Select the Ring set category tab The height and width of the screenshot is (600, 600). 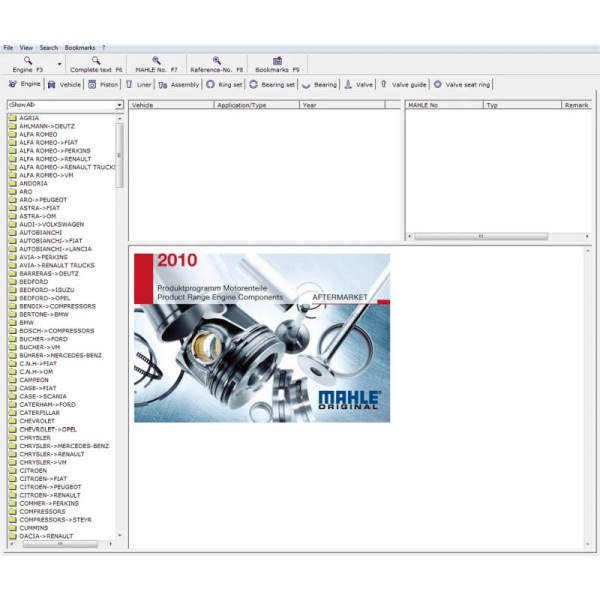coord(224,85)
